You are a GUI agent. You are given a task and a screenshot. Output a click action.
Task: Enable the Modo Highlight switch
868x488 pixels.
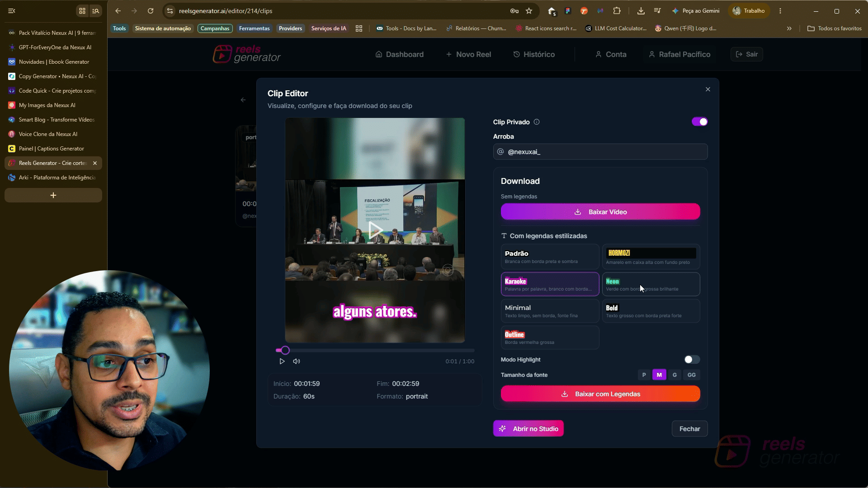pos(692,360)
